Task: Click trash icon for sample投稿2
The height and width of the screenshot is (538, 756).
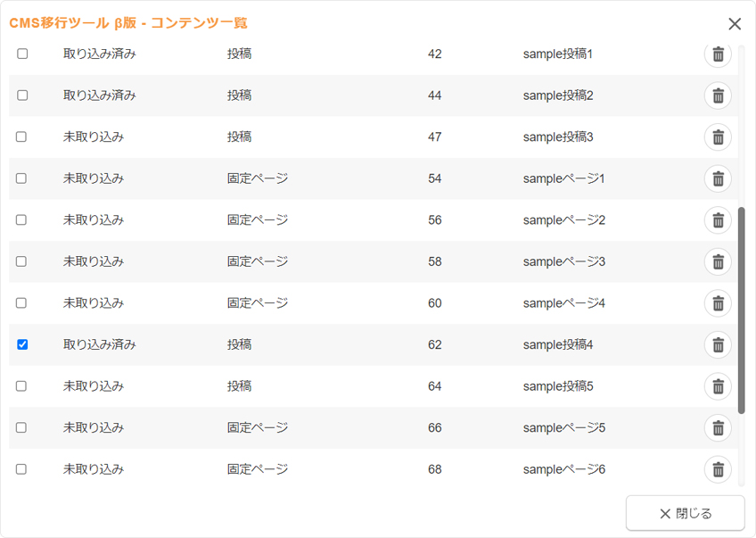Action: [x=718, y=95]
